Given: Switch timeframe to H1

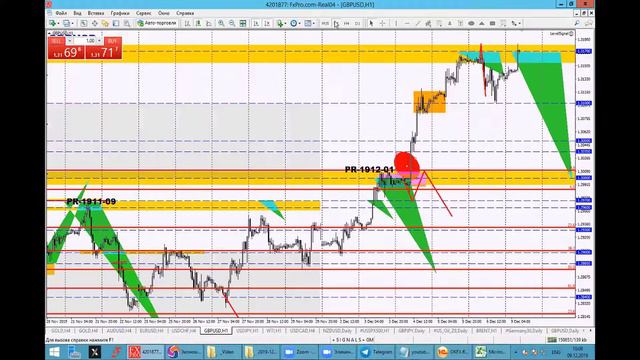Looking at the screenshot, I should pyautogui.click(x=336, y=23).
